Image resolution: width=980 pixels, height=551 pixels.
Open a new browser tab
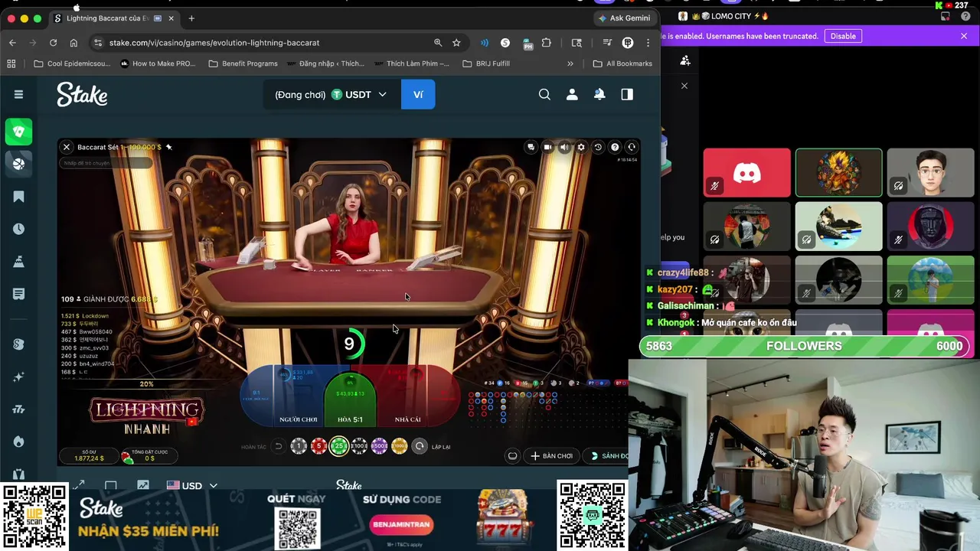pos(191,18)
